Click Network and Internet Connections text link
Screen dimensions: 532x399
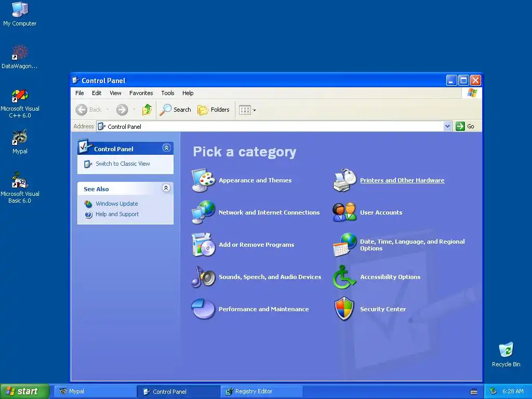click(x=269, y=212)
